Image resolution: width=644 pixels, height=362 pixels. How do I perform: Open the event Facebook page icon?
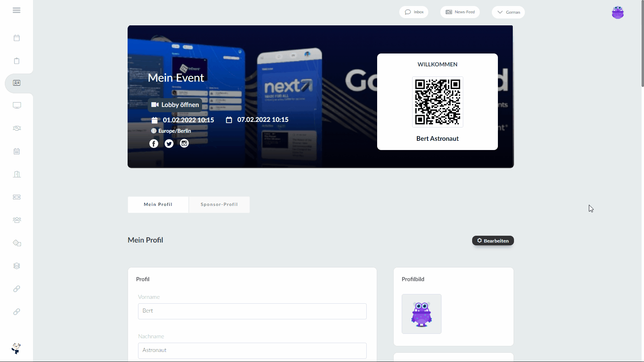[x=154, y=144]
